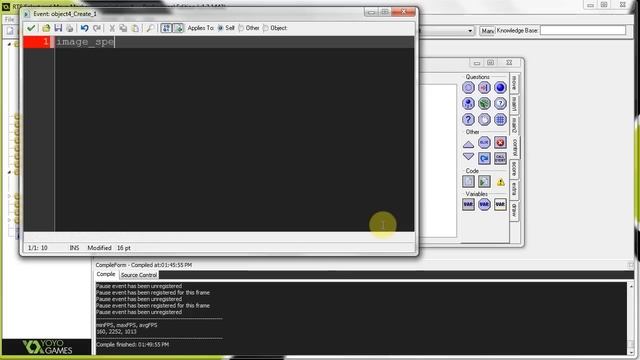Click line number 1 in the gutter

[x=46, y=42]
